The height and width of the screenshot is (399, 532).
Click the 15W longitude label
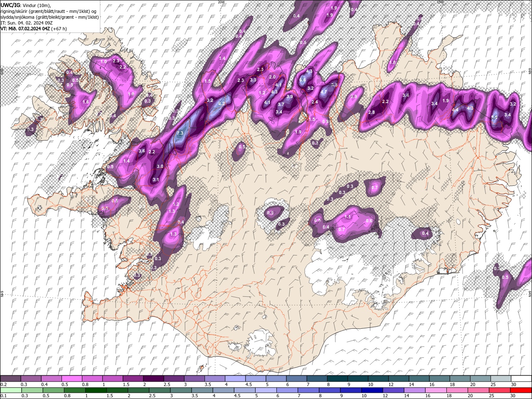pos(440,2)
